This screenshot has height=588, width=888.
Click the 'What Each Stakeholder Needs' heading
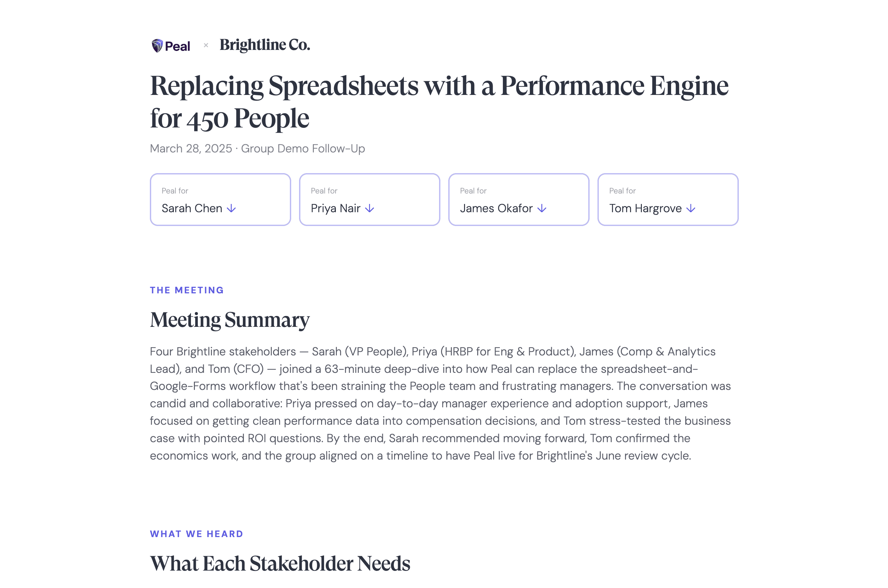280,564
